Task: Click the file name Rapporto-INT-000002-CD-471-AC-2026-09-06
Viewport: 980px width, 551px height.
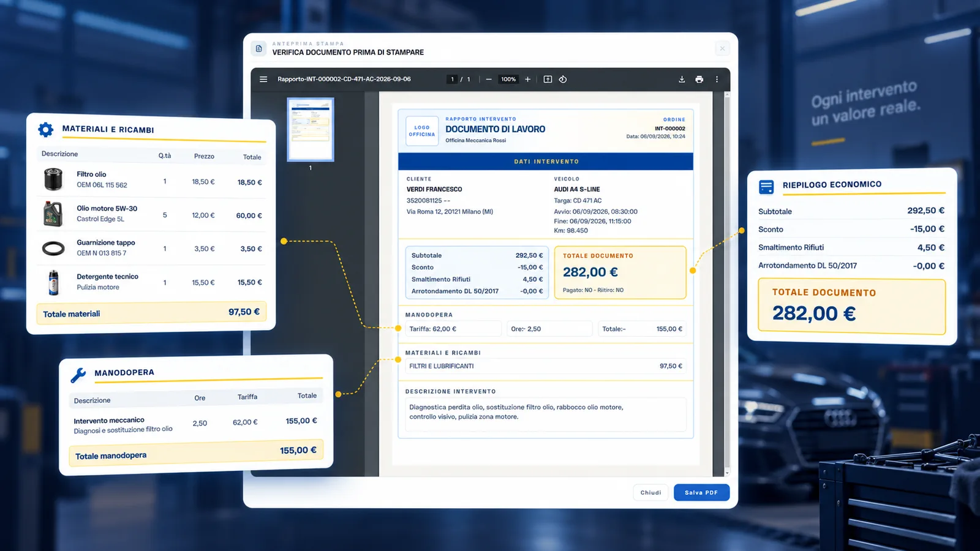Action: click(344, 79)
